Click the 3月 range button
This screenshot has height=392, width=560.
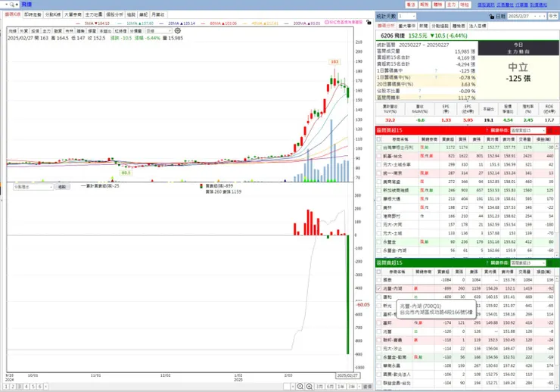pos(319,386)
